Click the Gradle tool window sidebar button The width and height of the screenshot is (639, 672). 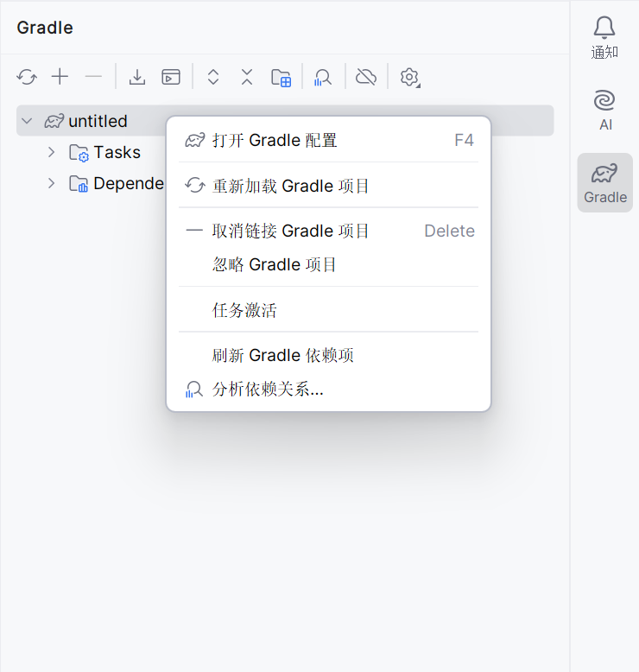pyautogui.click(x=605, y=182)
